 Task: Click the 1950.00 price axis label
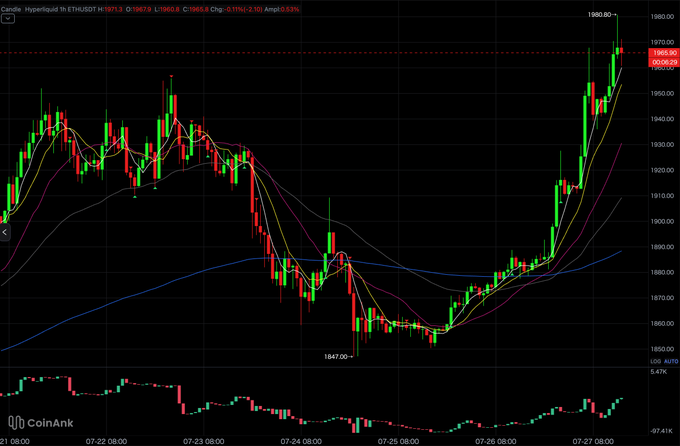coord(662,93)
